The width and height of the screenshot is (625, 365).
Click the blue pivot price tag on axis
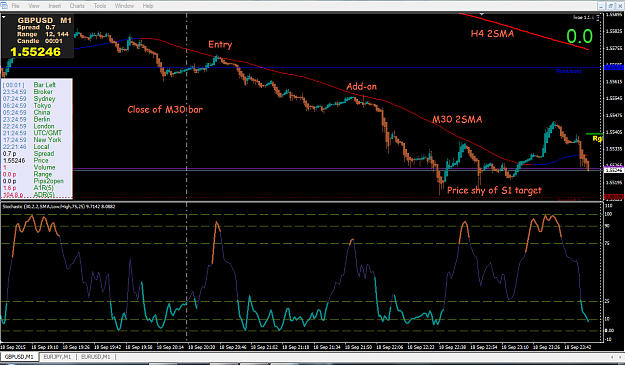pyautogui.click(x=613, y=67)
